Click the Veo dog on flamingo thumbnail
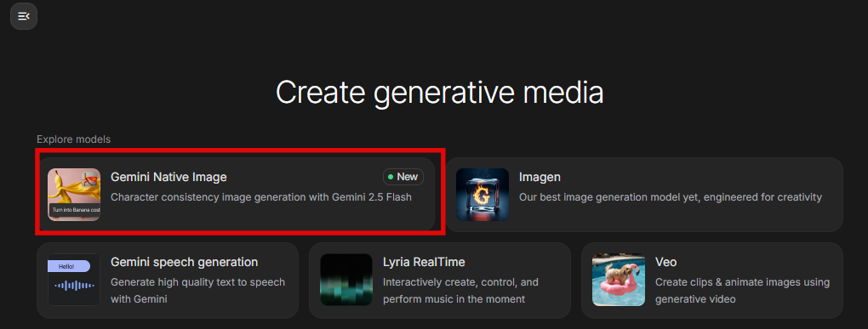 (x=619, y=280)
